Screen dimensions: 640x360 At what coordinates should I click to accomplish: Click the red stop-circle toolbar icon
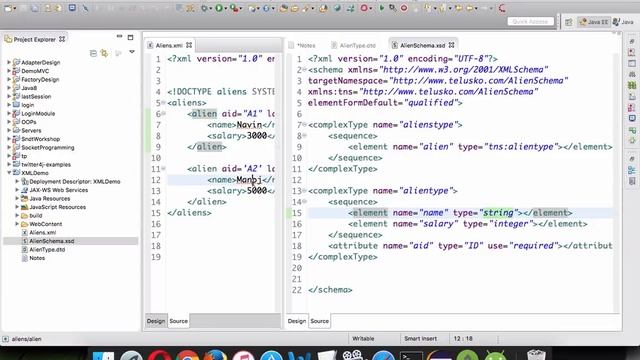click(x=404, y=8)
